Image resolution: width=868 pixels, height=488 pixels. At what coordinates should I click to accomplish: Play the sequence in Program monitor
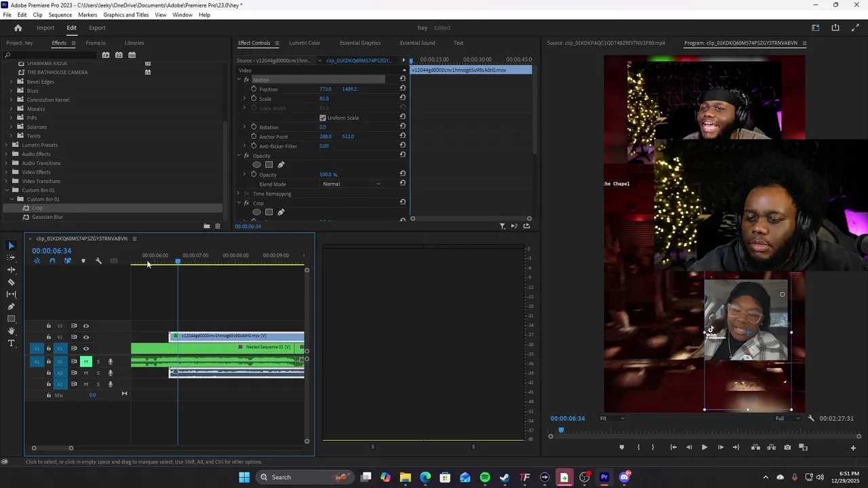pos(705,447)
